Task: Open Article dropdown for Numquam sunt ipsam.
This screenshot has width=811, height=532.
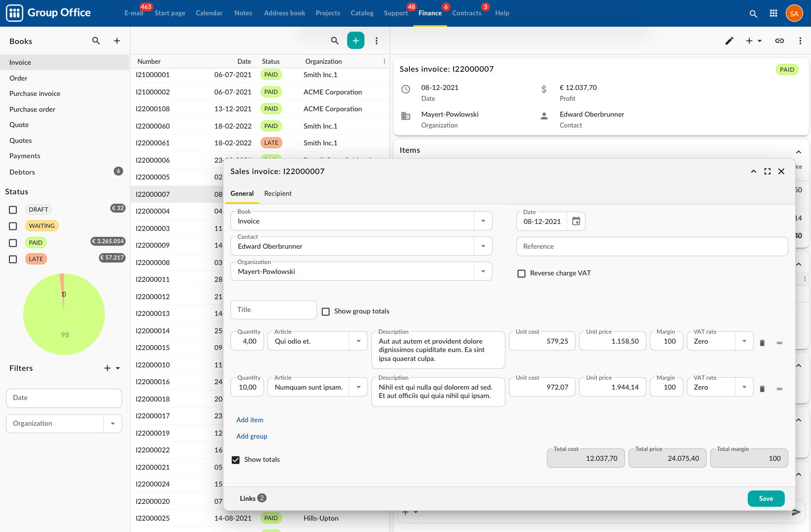Action: 359,387
